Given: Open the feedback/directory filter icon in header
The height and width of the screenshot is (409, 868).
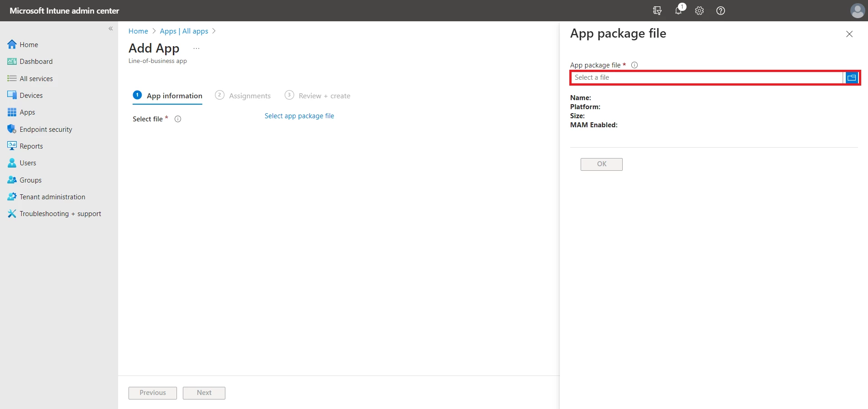Looking at the screenshot, I should pos(658,10).
